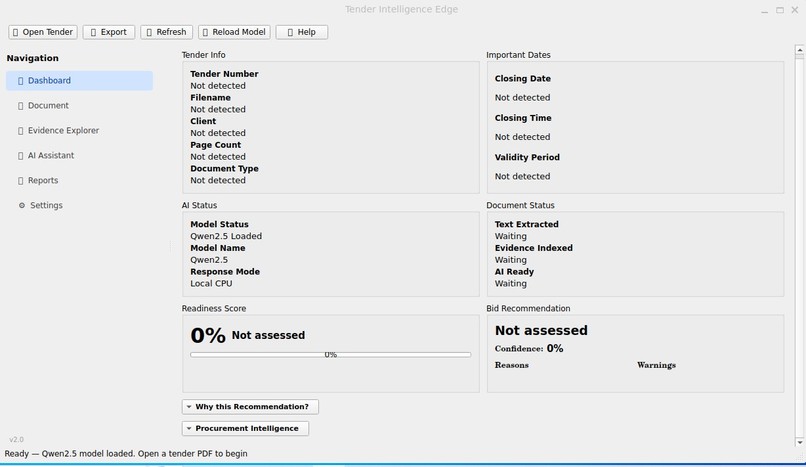The image size is (806, 467).
Task: Click the Reports sidebar icon
Action: pyautogui.click(x=21, y=181)
